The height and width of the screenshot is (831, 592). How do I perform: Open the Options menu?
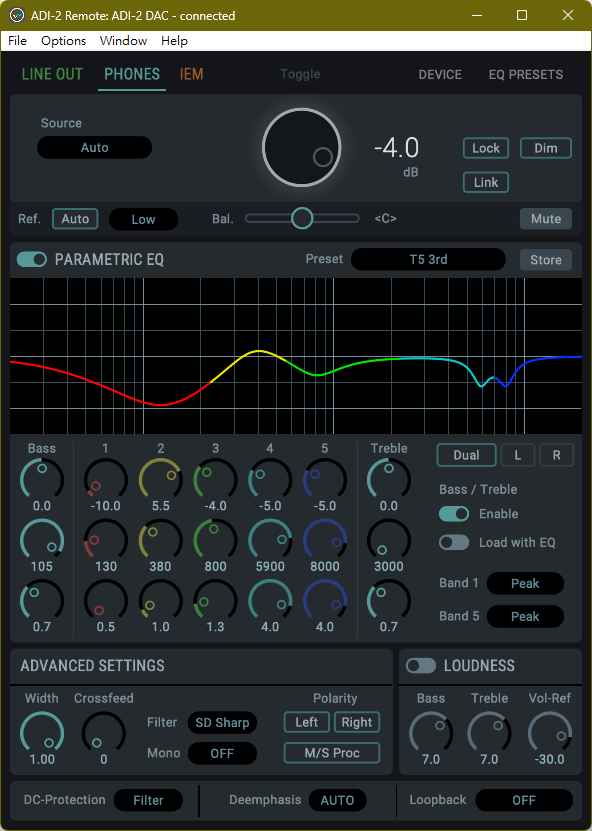pyautogui.click(x=63, y=41)
